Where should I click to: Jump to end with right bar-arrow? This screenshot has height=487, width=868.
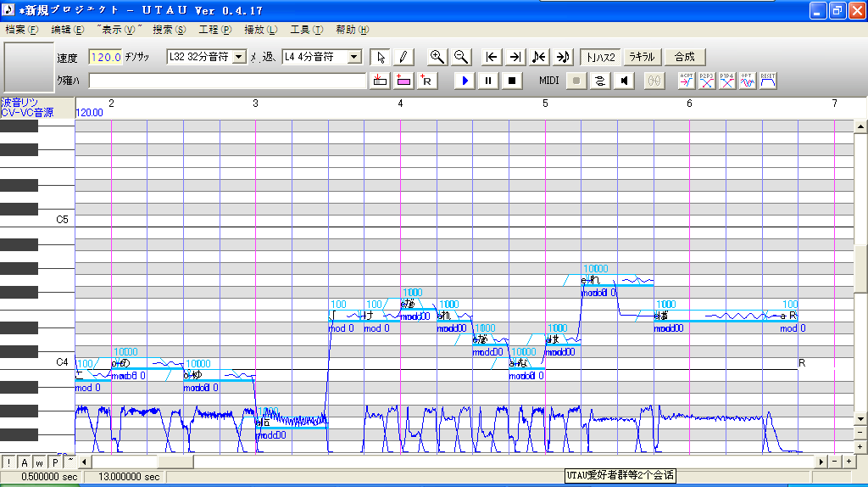pyautogui.click(x=515, y=57)
